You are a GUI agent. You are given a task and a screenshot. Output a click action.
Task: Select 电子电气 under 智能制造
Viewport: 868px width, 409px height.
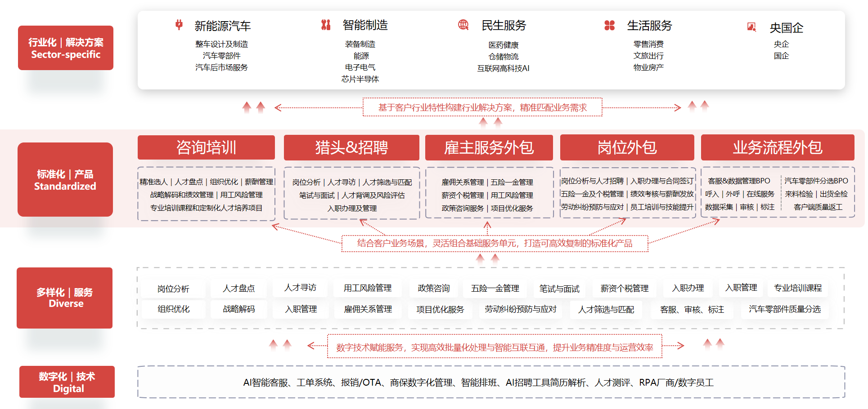click(360, 67)
